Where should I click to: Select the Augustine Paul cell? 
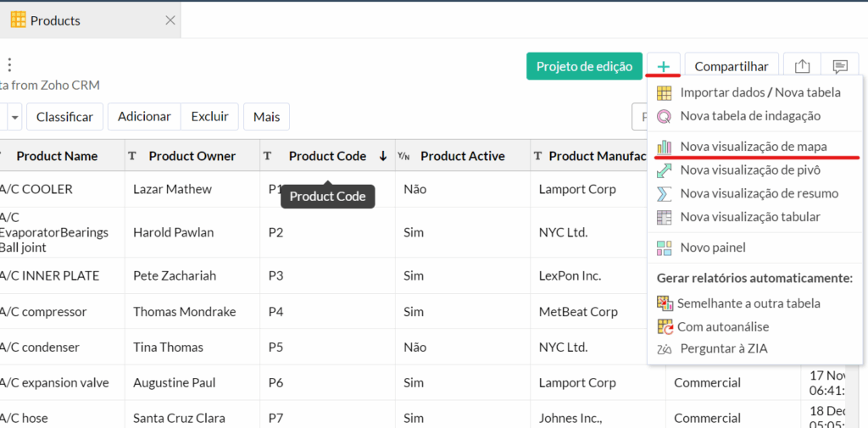[x=192, y=382]
